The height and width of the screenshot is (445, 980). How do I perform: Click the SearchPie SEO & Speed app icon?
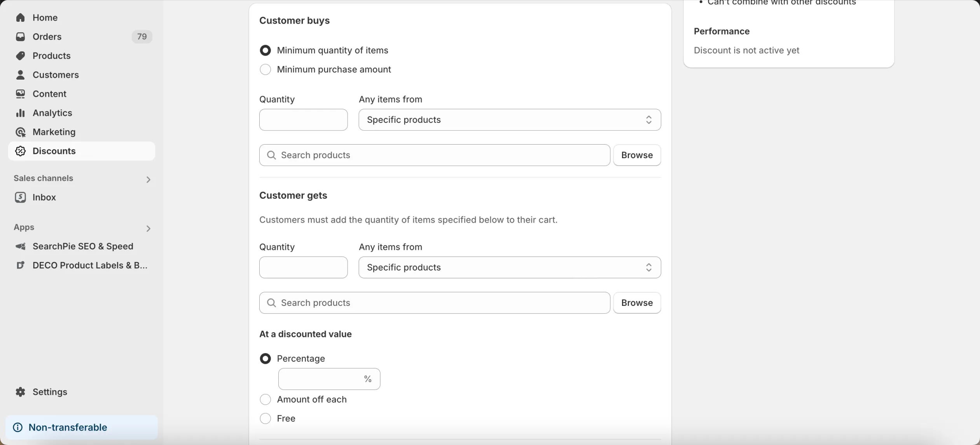(x=20, y=246)
